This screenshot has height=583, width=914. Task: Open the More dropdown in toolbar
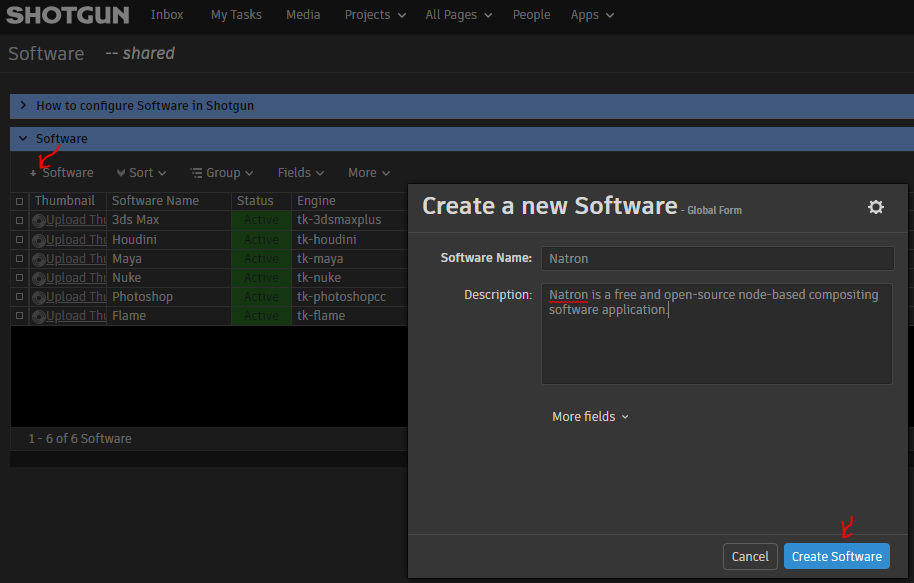[369, 173]
